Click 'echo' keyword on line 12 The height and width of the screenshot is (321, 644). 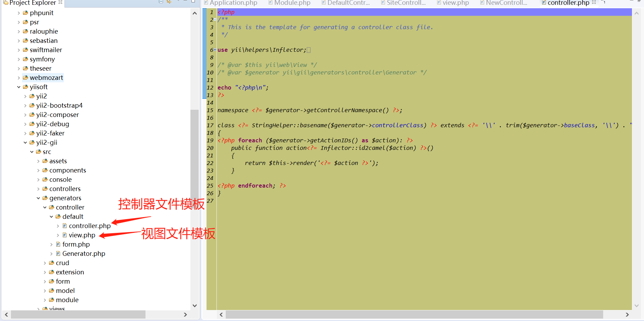click(x=224, y=88)
